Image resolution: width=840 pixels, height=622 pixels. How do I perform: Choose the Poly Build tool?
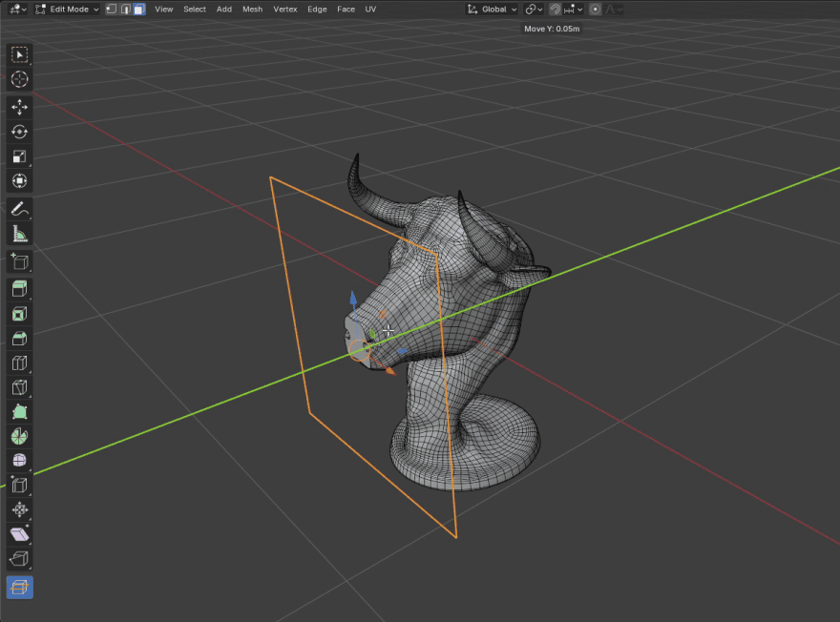[19, 412]
